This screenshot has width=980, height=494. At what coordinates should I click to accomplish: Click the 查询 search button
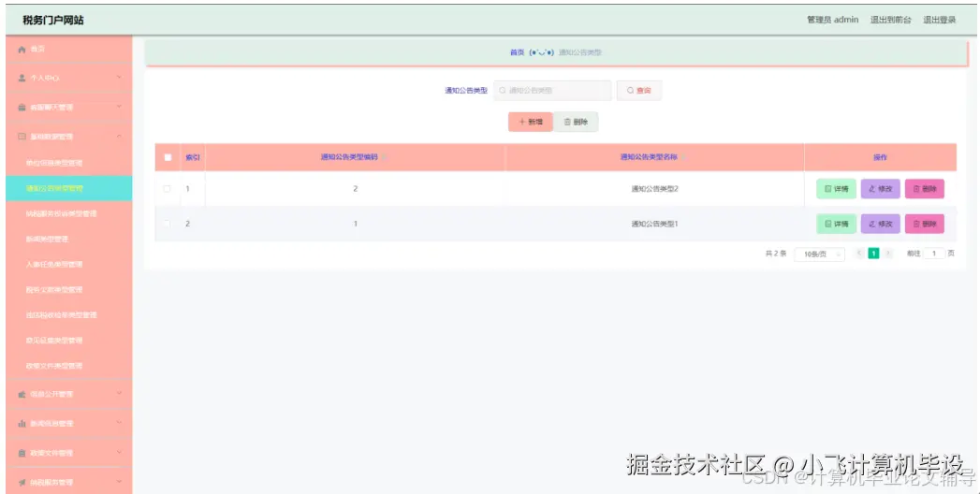638,91
